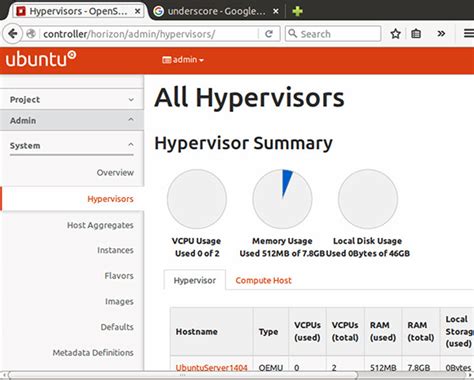Open Hypervisors in the sidebar

(110, 199)
